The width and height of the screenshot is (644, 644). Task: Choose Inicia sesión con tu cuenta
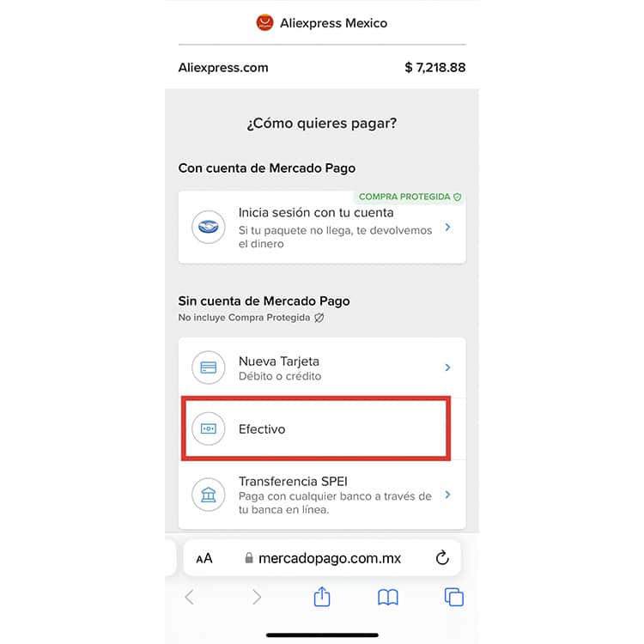tap(322, 228)
